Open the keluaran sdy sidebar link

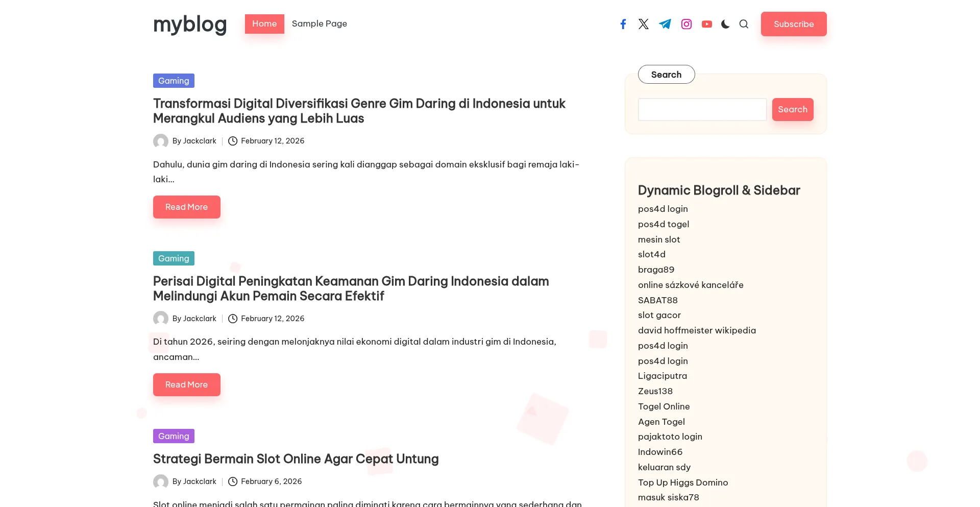point(665,467)
